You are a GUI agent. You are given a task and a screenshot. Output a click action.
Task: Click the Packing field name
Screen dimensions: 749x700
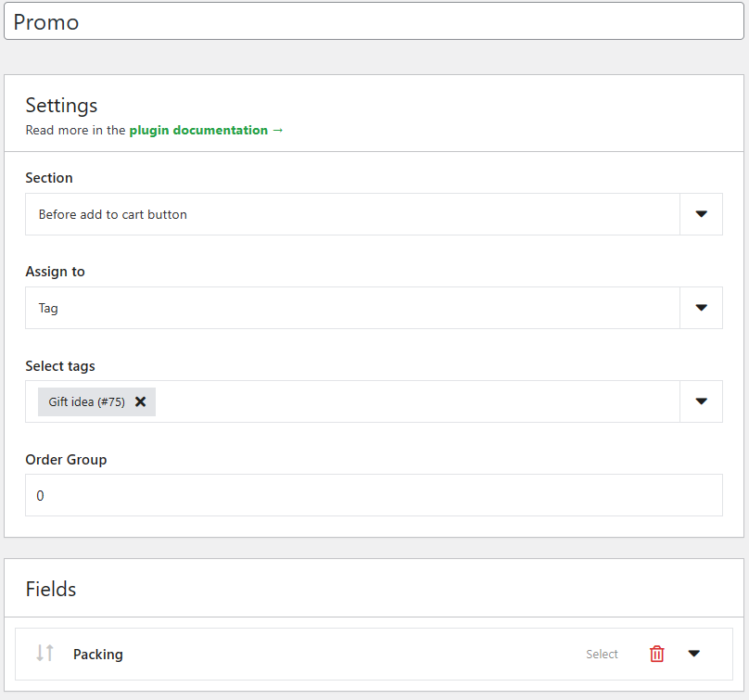coord(98,655)
